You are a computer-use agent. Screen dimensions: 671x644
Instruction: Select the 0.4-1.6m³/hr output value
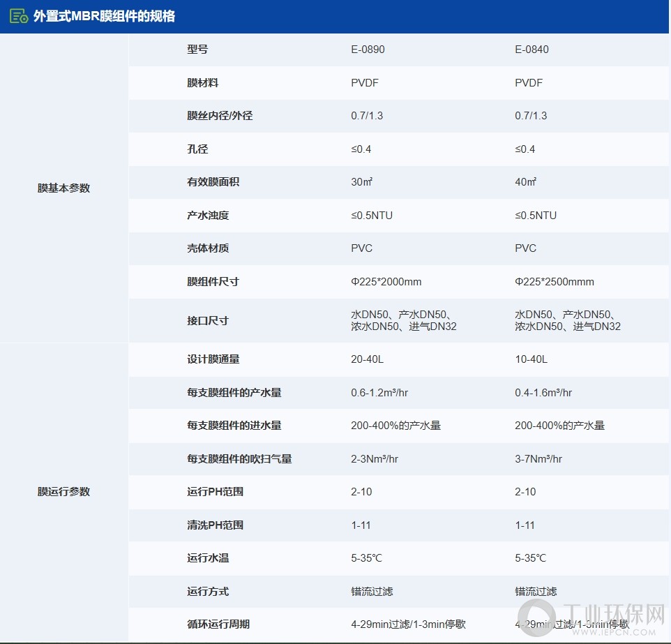point(543,393)
